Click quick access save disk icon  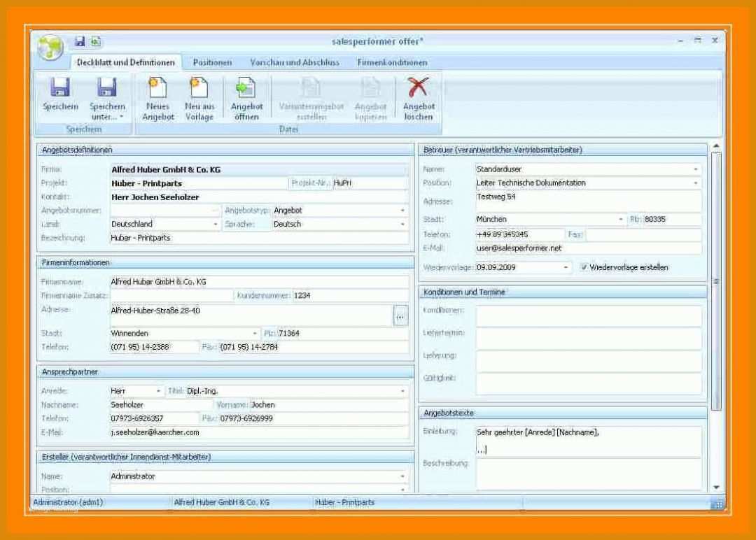(80, 41)
